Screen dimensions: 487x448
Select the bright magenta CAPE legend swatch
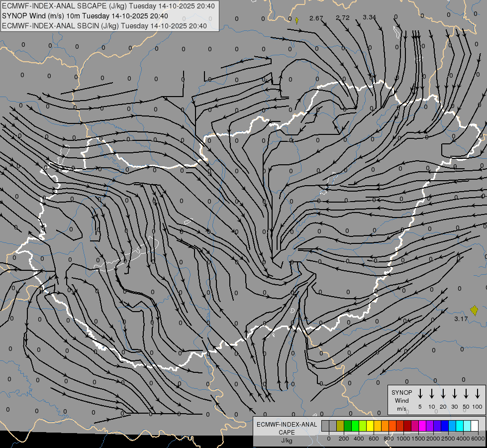tap(422, 426)
